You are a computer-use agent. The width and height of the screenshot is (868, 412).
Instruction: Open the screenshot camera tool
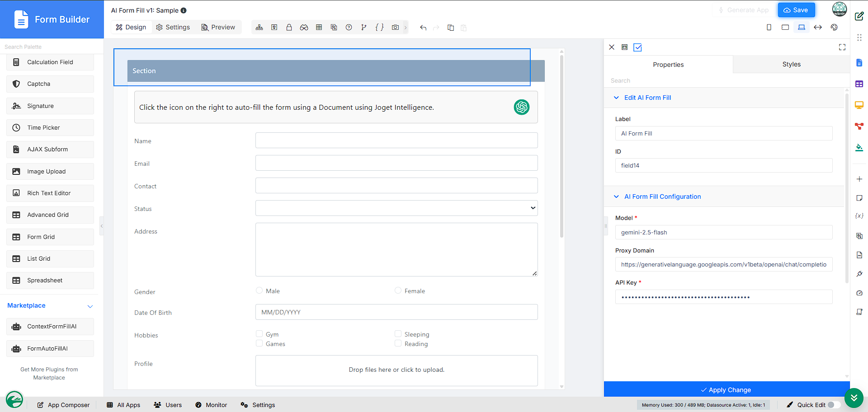click(395, 28)
